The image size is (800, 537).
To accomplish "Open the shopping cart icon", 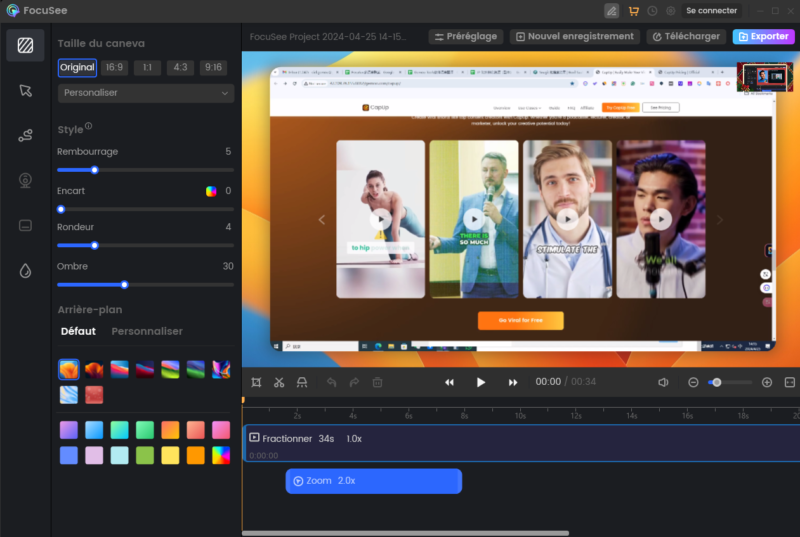I will pyautogui.click(x=634, y=11).
